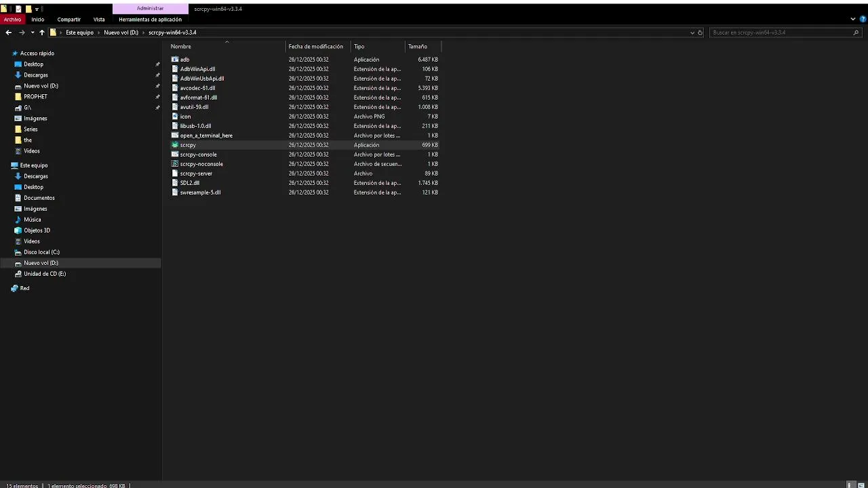Viewport: 868px width, 488px height.
Task: Select the avformat-61.dll file name
Action: point(199,98)
